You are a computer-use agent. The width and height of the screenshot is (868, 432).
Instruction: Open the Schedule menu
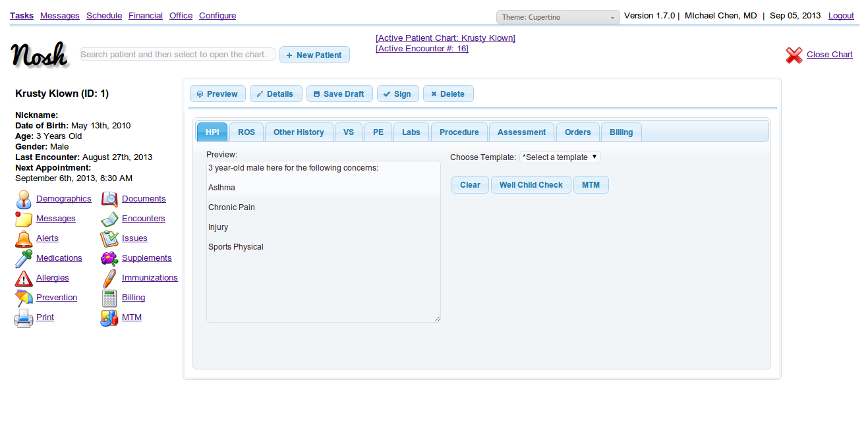pos(104,16)
